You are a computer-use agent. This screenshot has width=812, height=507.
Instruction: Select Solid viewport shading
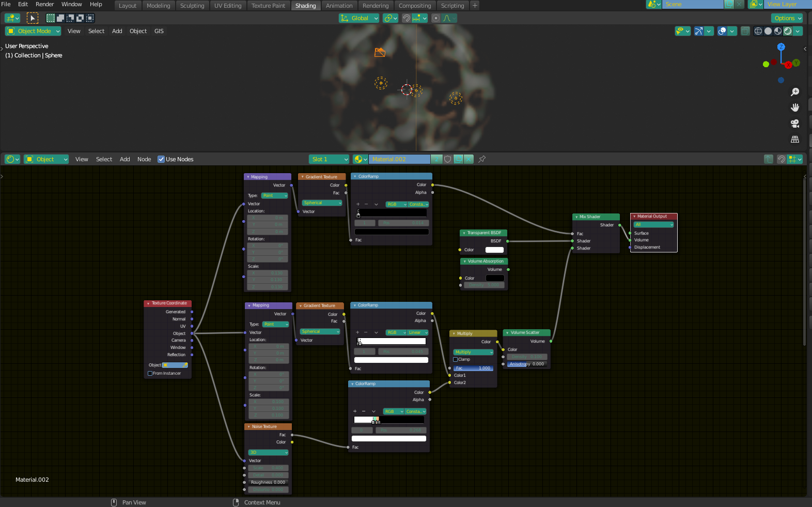coord(768,31)
